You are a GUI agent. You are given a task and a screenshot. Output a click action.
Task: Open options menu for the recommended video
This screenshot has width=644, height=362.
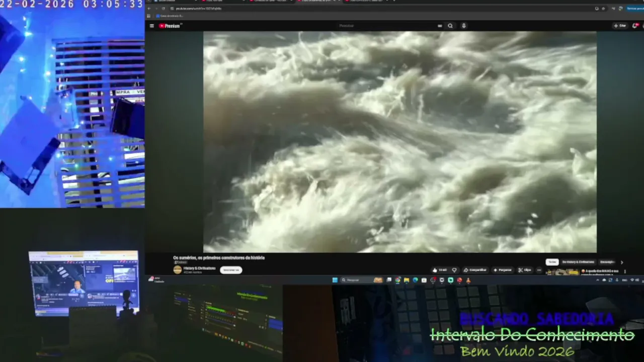pyautogui.click(x=625, y=271)
